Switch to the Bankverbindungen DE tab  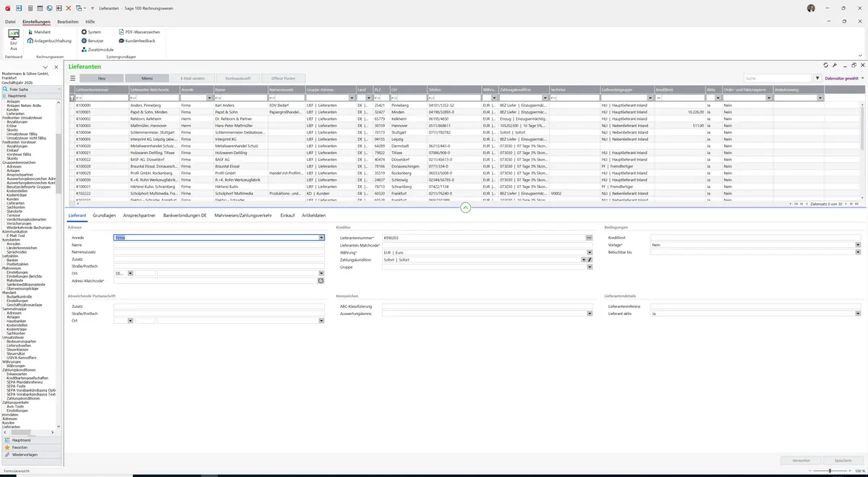point(185,215)
